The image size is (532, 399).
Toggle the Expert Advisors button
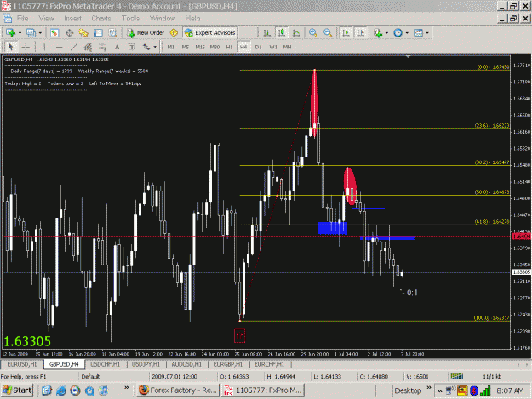[x=210, y=33]
